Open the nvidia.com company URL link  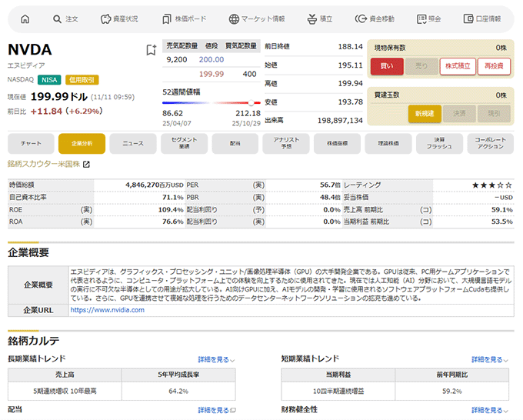(107, 310)
